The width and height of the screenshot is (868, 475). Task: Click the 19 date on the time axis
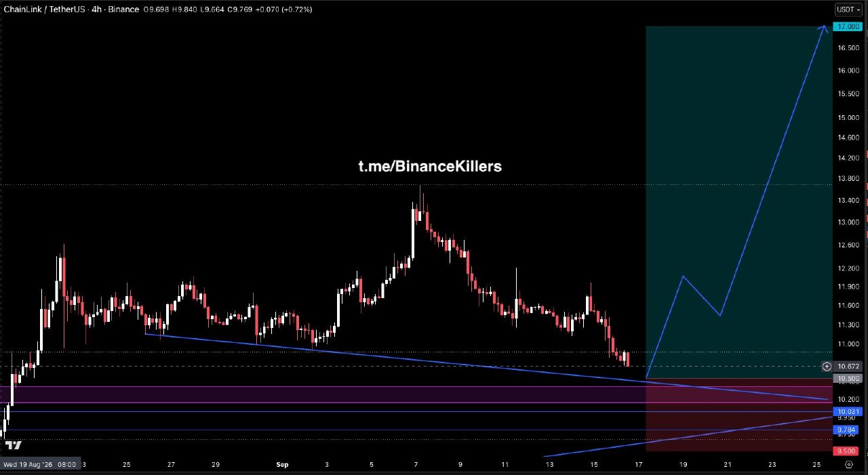(x=684, y=465)
